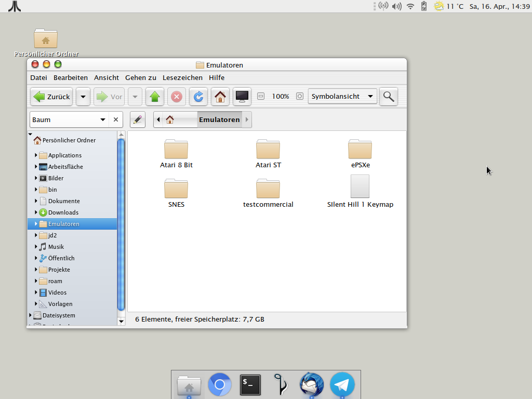Zoom out with the minus icon

point(261,96)
